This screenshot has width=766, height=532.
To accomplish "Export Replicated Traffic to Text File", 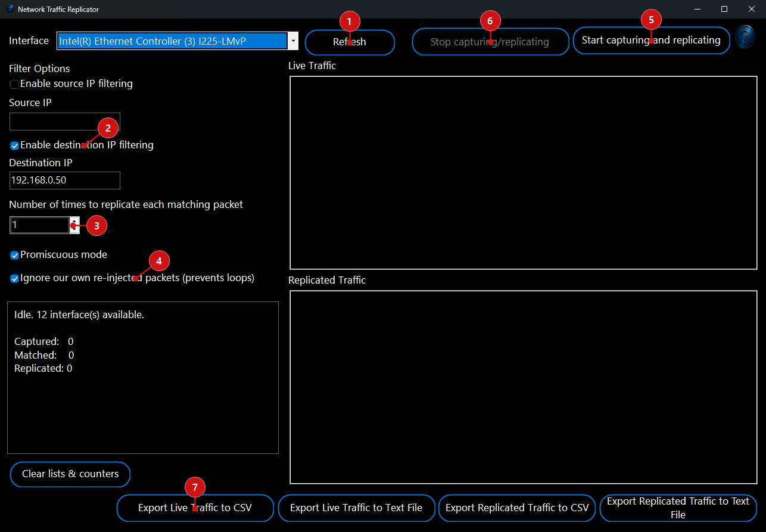I will [678, 508].
